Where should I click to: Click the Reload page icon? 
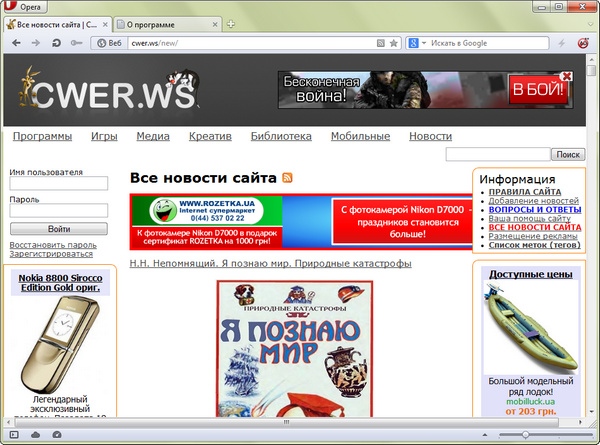click(56, 43)
